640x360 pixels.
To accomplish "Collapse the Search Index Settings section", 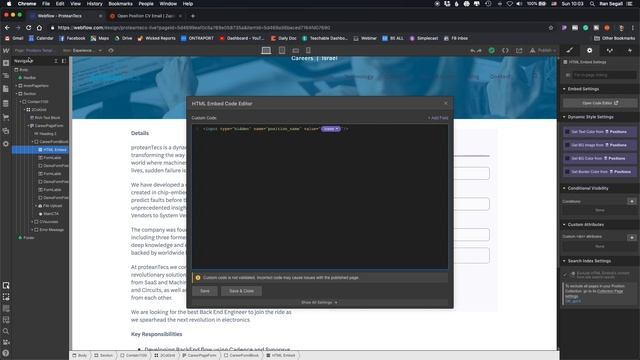I will (564, 261).
